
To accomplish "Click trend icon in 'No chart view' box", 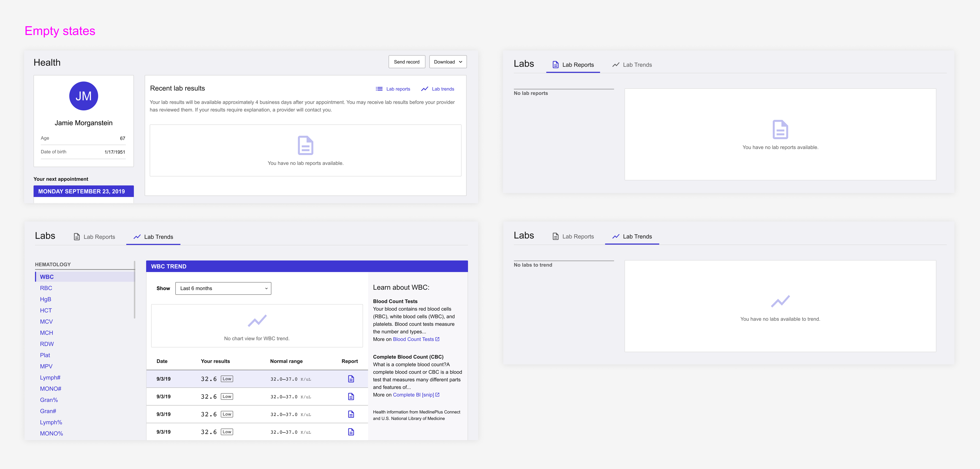I will [x=257, y=321].
